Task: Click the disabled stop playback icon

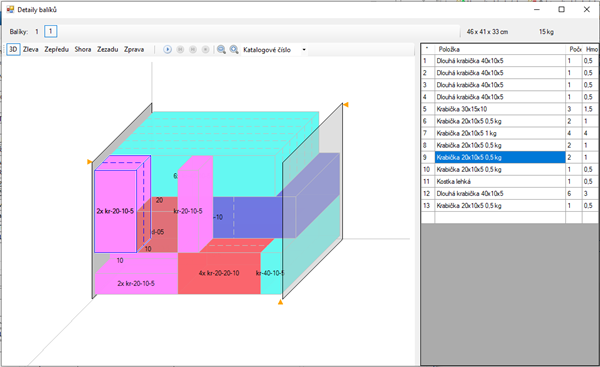Action: pyautogui.click(x=205, y=49)
